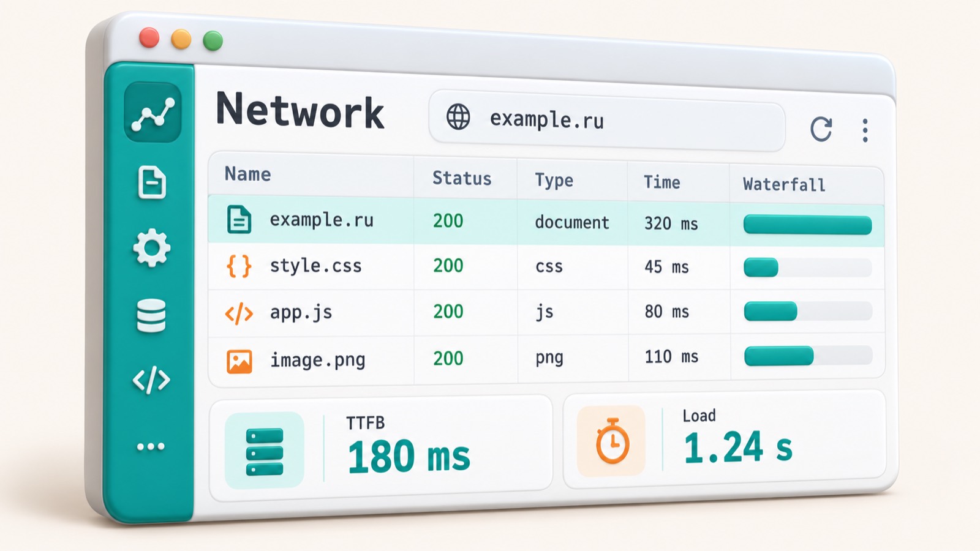The width and height of the screenshot is (980, 551).
Task: Click the Waterfall column header
Action: [x=784, y=184]
